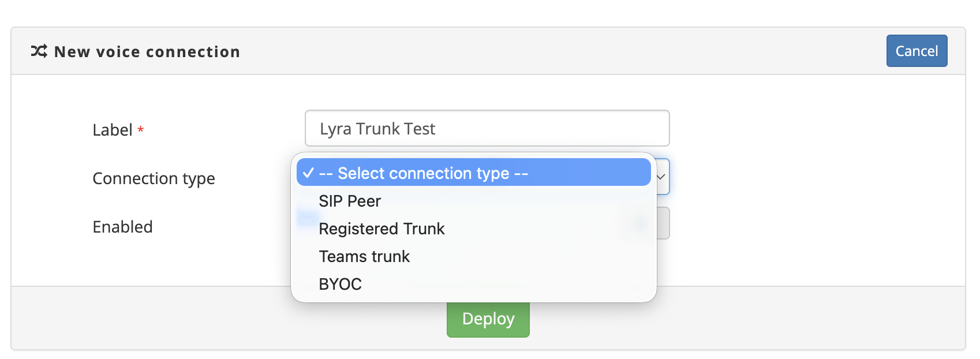Click the 'Enabled' field caption
The height and width of the screenshot is (359, 980).
coord(122,227)
